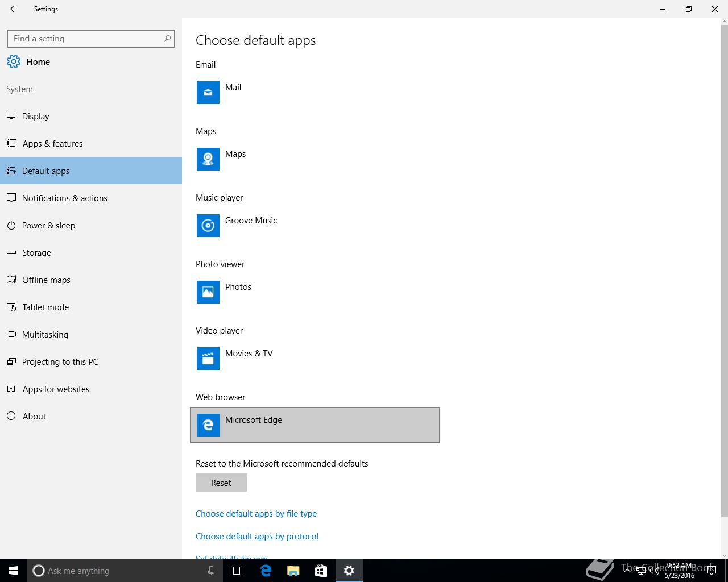Click the Maps app icon
The width and height of the screenshot is (728, 582).
tap(208, 159)
